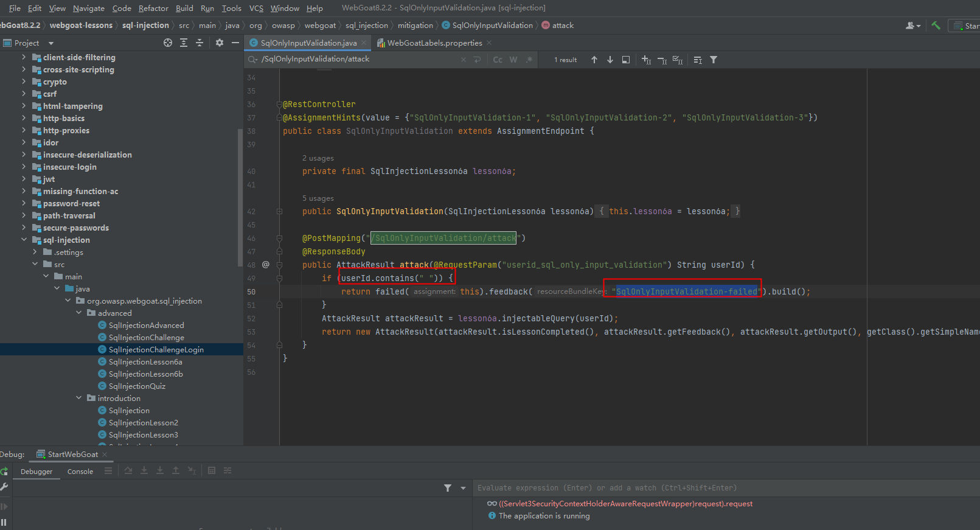Open the debug threads layout menu icon
Viewport: 980px width, 530px height.
click(108, 470)
